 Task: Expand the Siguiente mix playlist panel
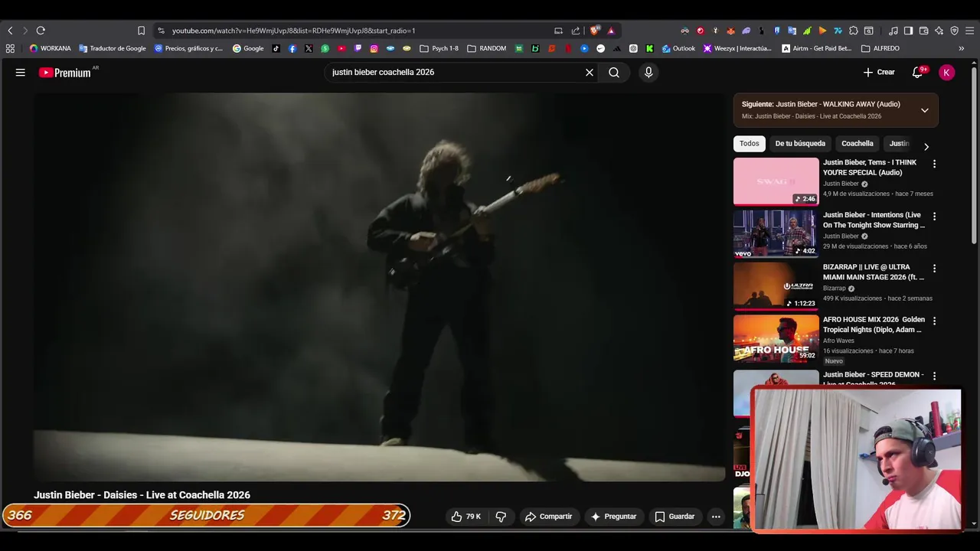[925, 110]
